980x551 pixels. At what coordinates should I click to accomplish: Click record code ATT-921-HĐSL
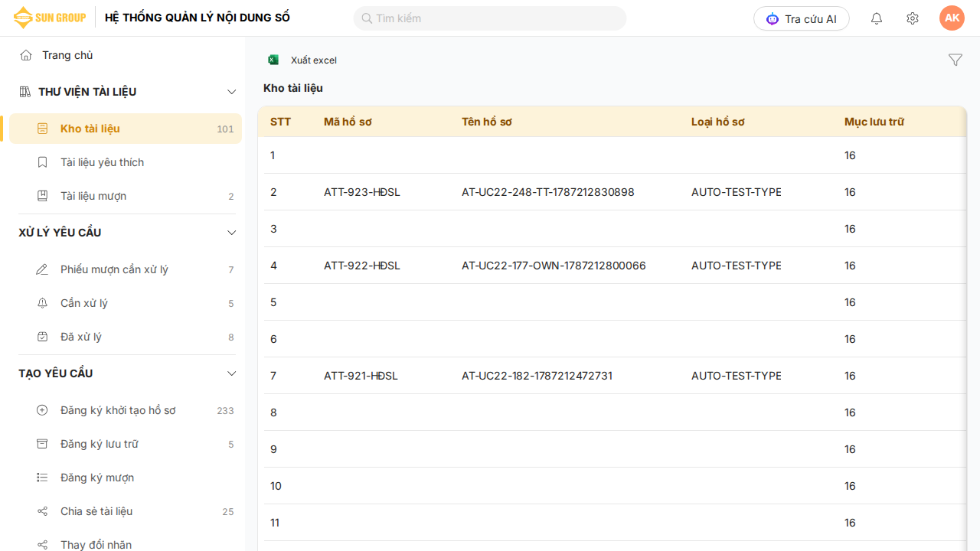point(361,376)
